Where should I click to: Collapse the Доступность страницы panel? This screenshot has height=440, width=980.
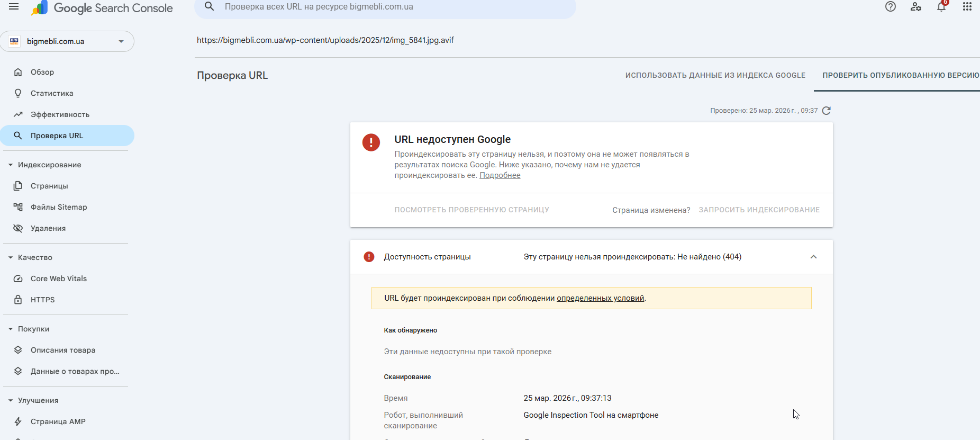point(813,257)
